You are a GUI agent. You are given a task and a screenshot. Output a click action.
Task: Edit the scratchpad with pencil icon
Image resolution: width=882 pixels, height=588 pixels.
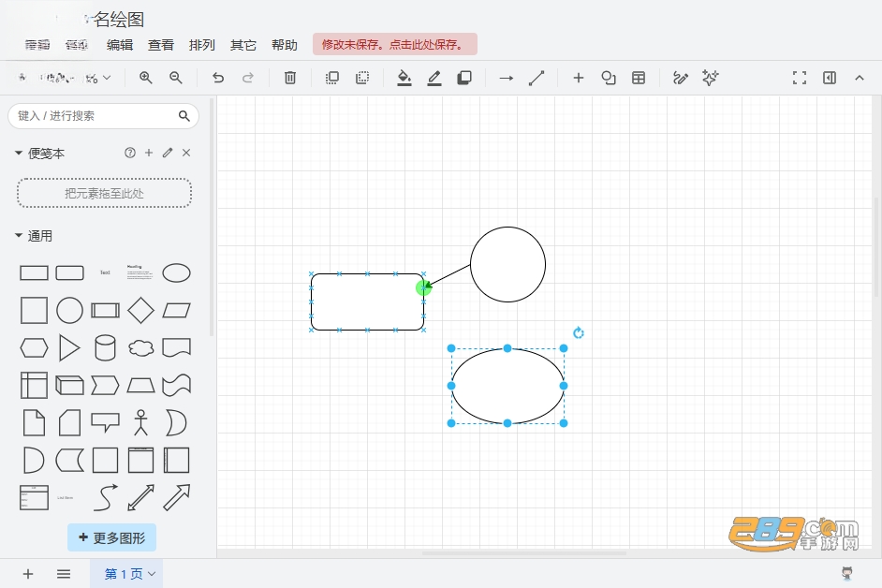[x=168, y=153]
